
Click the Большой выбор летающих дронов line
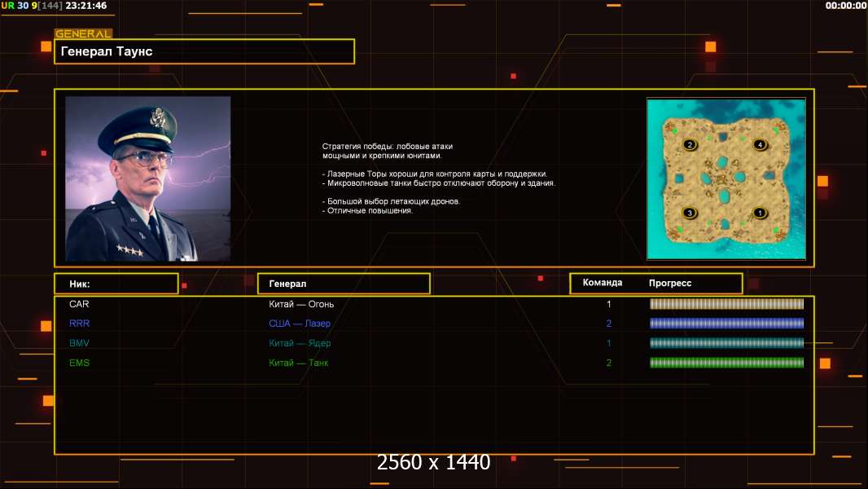pyautogui.click(x=391, y=201)
